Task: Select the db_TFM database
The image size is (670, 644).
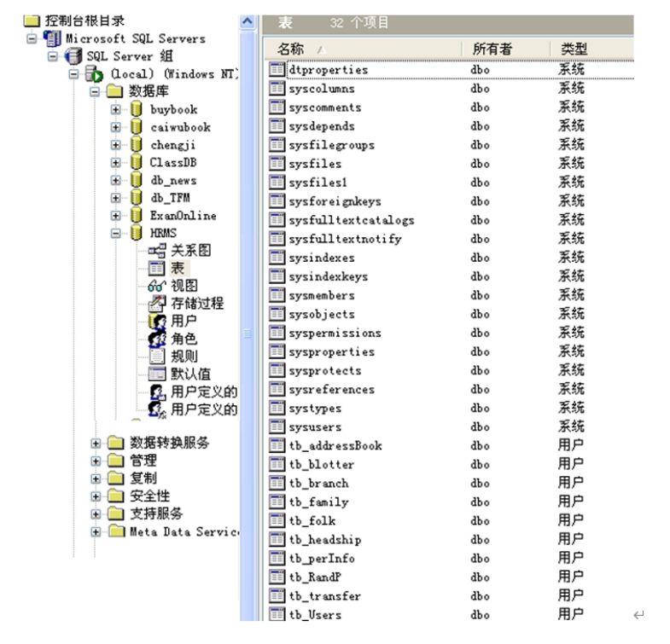Action: (x=170, y=198)
